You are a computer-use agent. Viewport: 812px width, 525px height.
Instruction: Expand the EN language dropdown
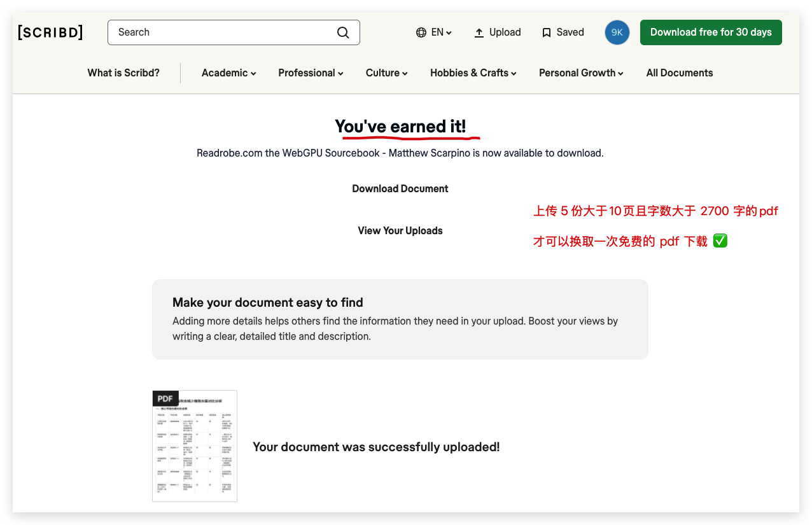tap(442, 32)
